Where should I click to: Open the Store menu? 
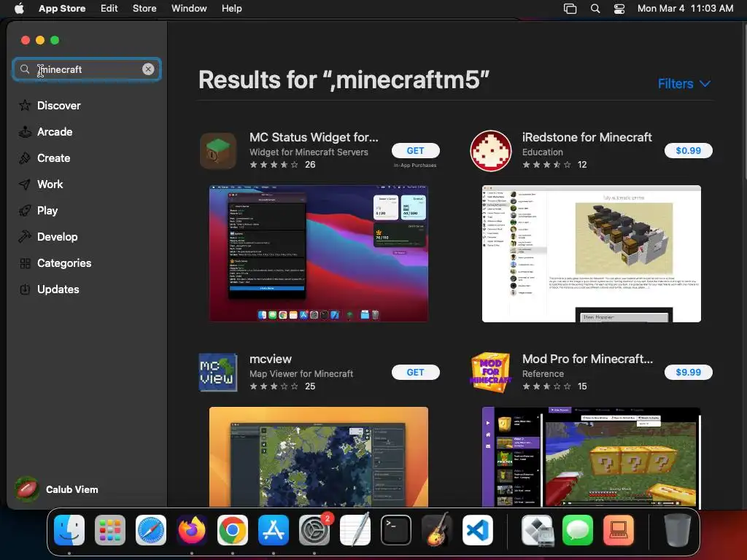pyautogui.click(x=144, y=8)
